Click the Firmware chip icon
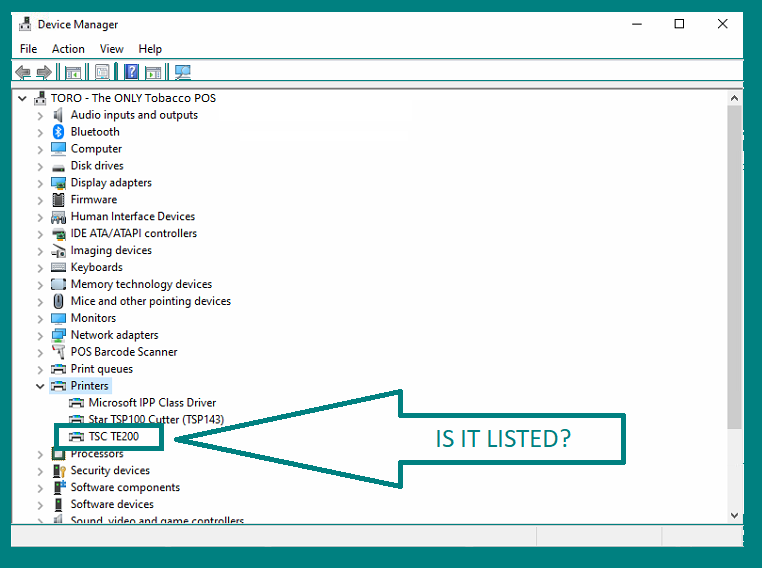Image resolution: width=762 pixels, height=568 pixels. click(58, 200)
